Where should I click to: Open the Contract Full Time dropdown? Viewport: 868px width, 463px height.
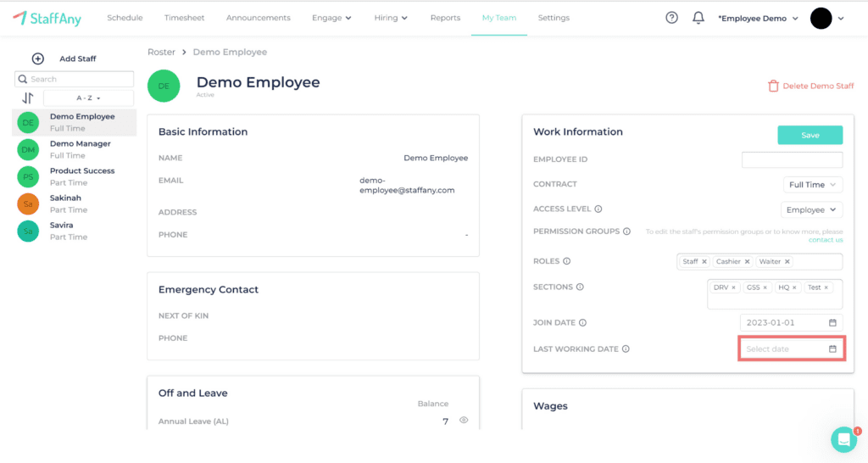click(x=813, y=184)
